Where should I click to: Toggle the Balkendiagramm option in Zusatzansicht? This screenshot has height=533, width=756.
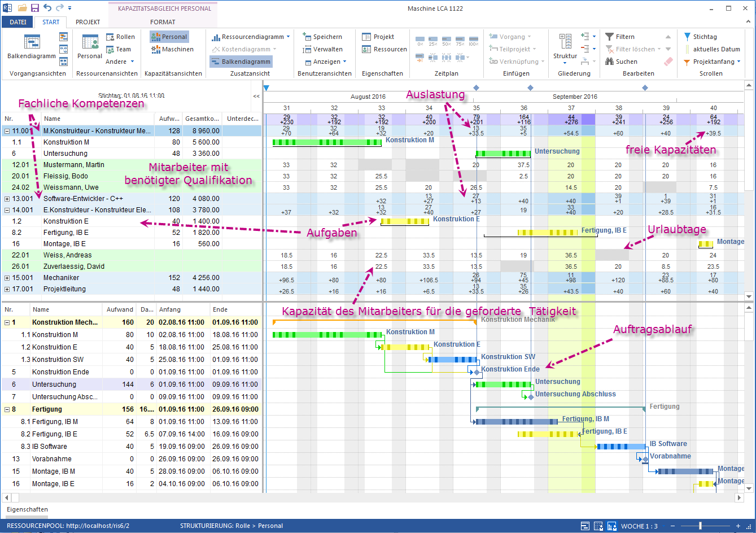point(241,62)
